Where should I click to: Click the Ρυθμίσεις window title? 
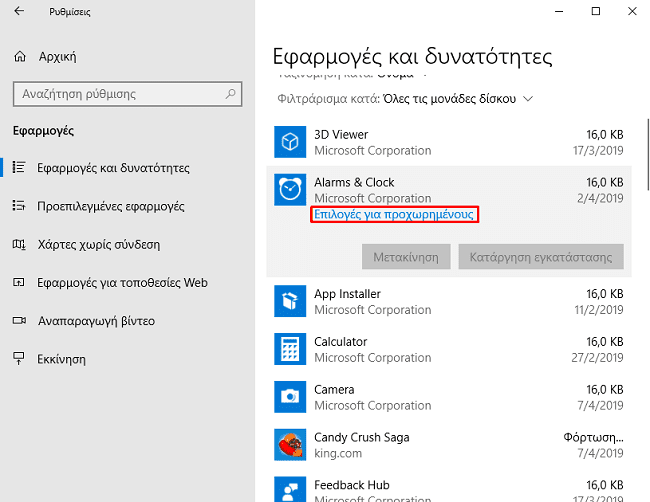click(x=70, y=12)
